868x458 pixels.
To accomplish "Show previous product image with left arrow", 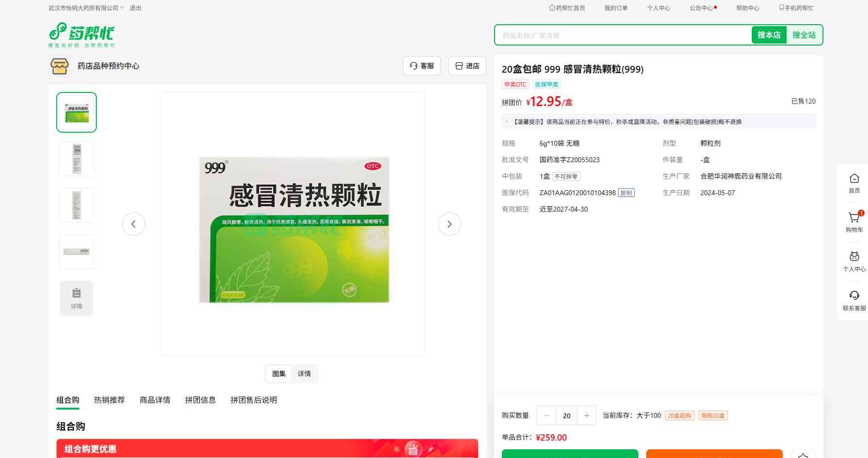I will (134, 224).
